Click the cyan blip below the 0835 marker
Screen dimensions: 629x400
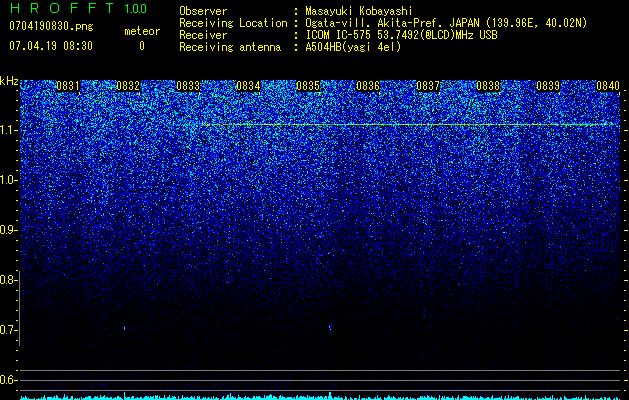tap(330, 327)
